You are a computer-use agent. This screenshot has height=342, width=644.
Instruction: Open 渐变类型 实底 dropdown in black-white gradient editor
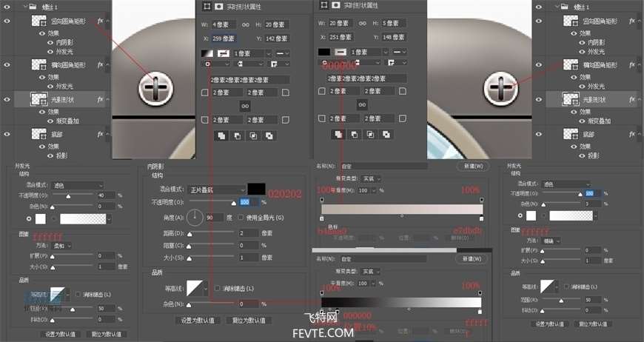(370, 272)
